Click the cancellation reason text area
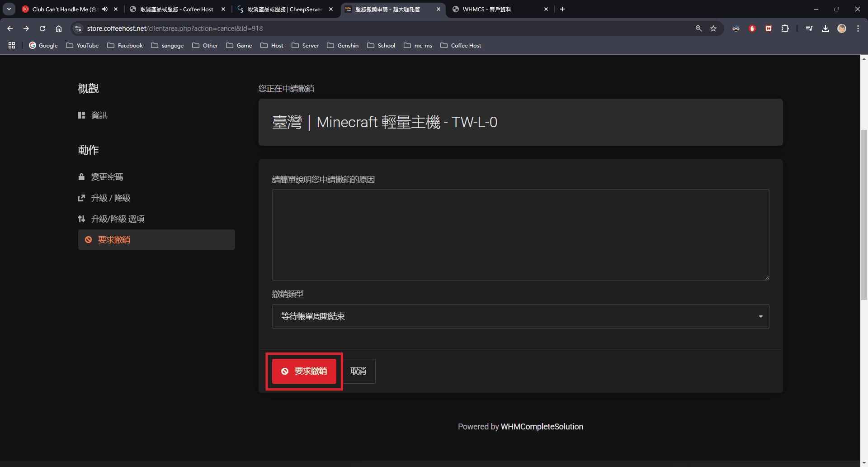This screenshot has height=467, width=868. coord(520,235)
